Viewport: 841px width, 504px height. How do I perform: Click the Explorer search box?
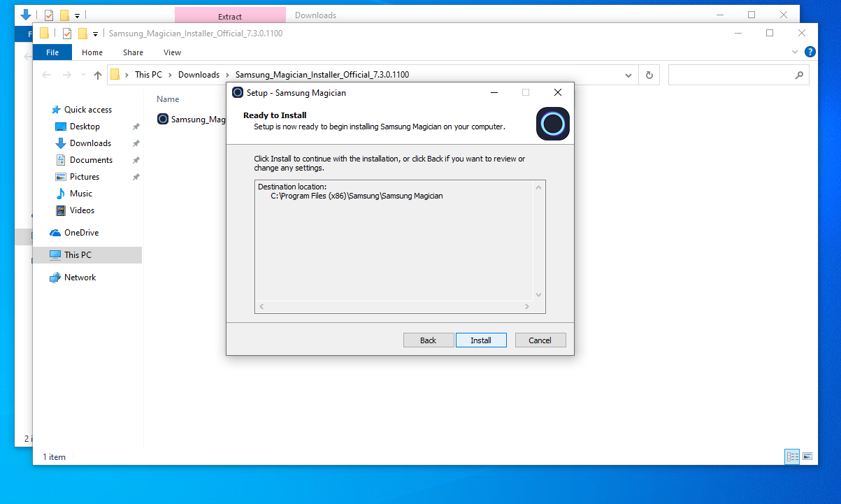tap(738, 75)
